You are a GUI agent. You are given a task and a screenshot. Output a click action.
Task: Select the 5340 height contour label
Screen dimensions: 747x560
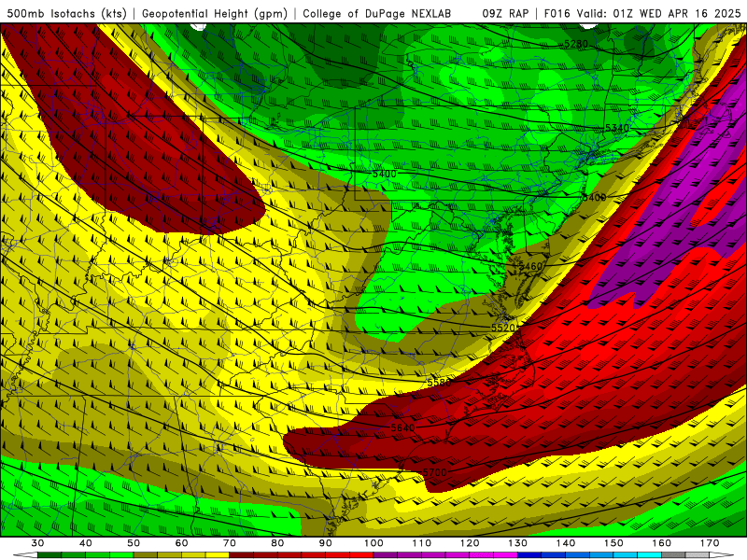click(617, 128)
